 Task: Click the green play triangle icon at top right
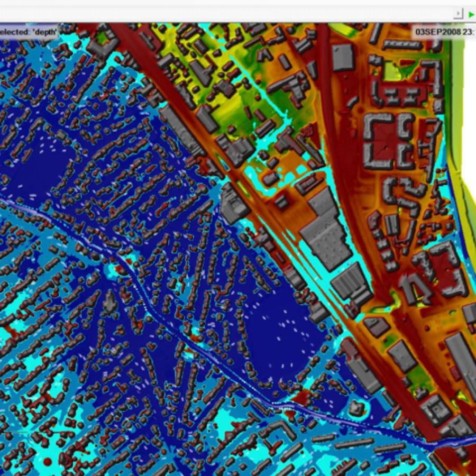point(471,14)
